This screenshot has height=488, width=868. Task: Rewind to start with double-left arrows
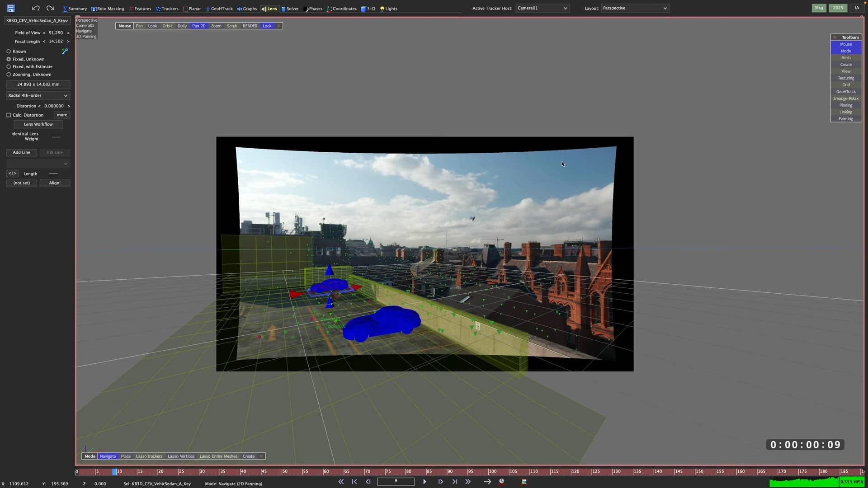341,482
